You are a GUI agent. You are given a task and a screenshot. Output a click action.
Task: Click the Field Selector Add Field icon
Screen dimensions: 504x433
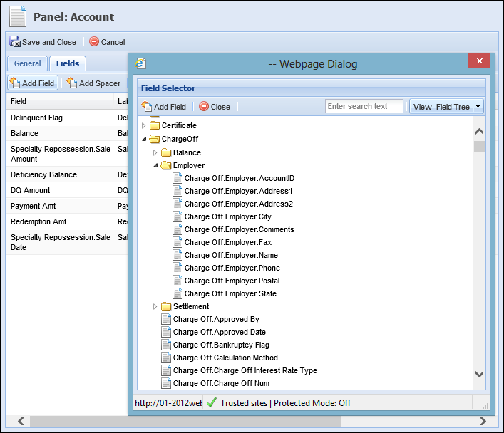pos(147,106)
